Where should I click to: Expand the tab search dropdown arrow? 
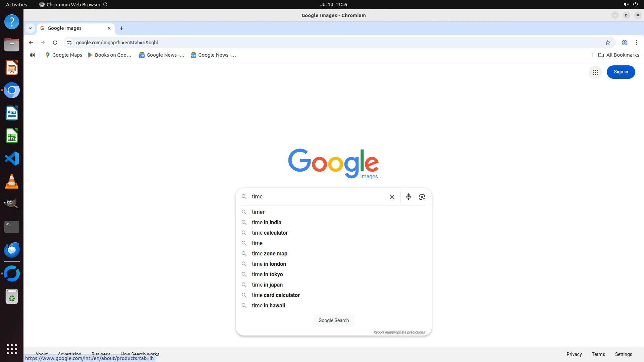(30, 28)
